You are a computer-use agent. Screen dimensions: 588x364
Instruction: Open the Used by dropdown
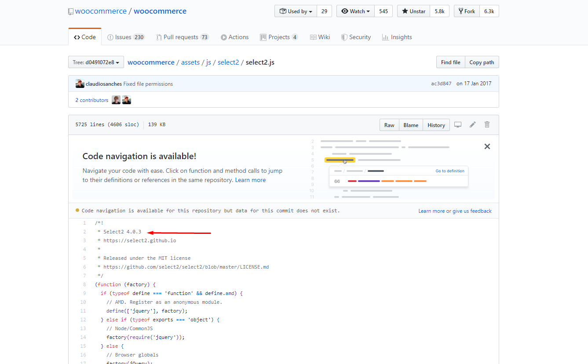[295, 11]
